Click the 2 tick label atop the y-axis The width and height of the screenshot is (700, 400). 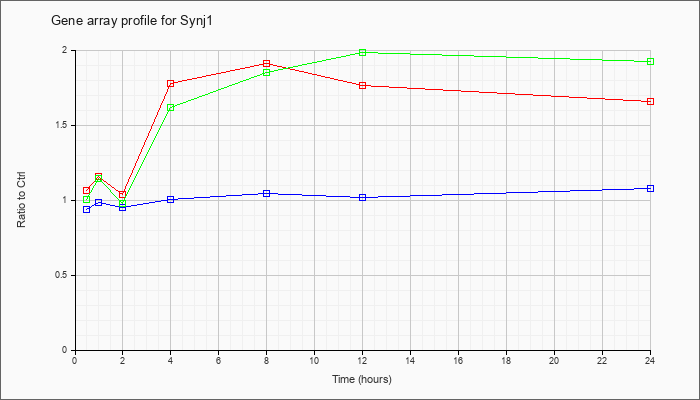pyautogui.click(x=63, y=50)
